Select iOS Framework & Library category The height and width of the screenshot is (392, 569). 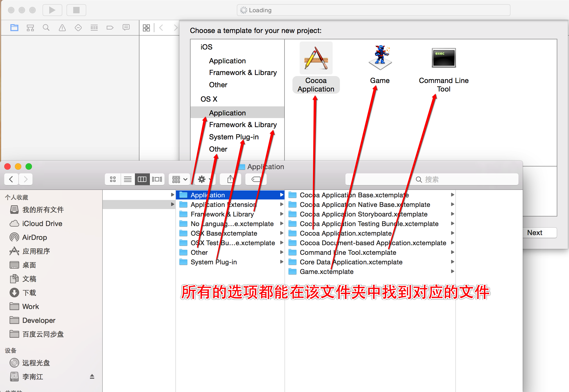(x=243, y=72)
